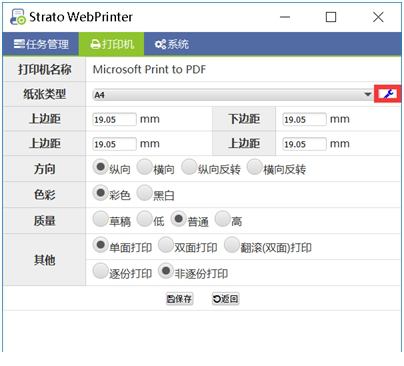Switch to the 打印机 tab
This screenshot has width=404, height=366.
tap(111, 44)
